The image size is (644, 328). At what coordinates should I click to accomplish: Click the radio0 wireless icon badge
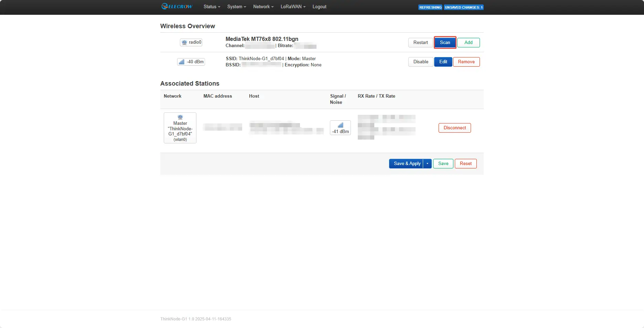191,42
